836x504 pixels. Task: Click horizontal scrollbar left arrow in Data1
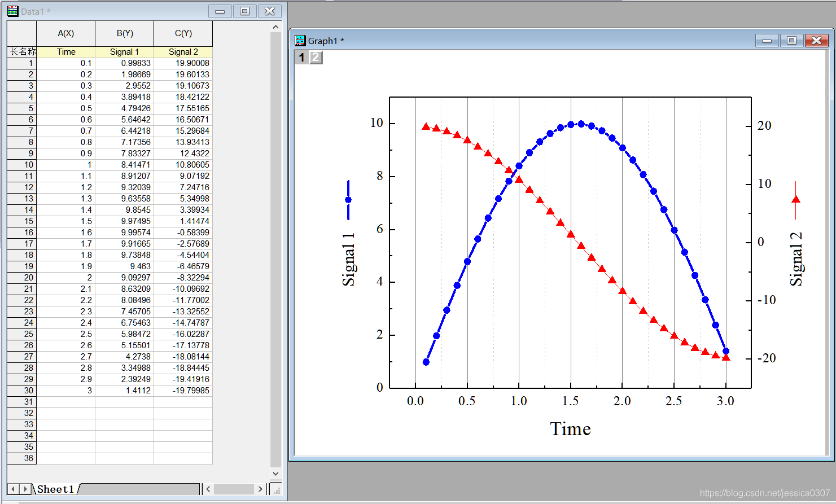pyautogui.click(x=208, y=489)
